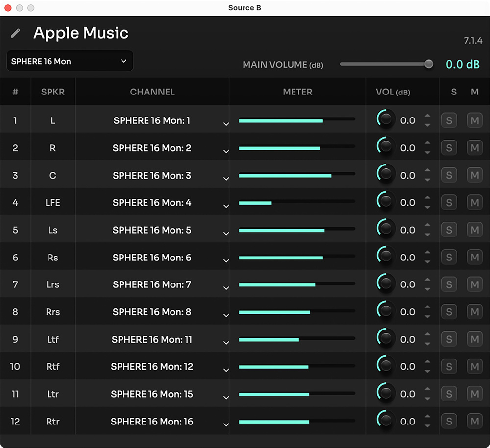Increase volume with up arrow on row 3
Image resolution: width=490 pixels, height=448 pixels.
click(x=427, y=171)
